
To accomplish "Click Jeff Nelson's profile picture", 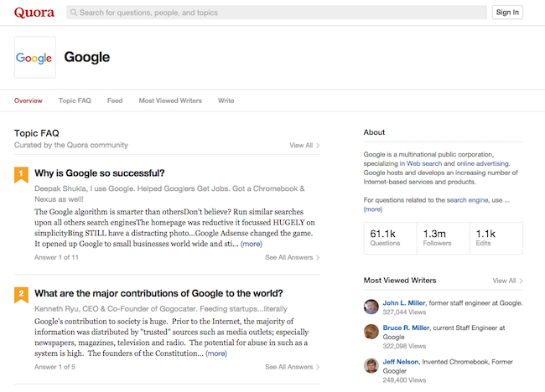I will point(371,365).
